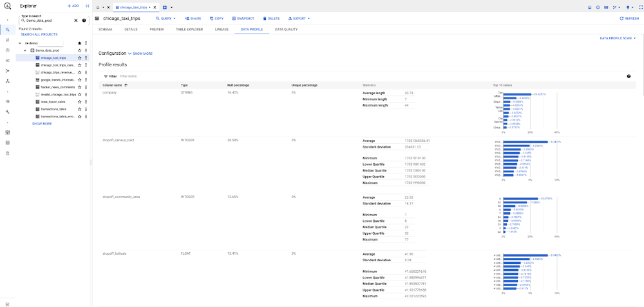This screenshot has width=644, height=307.
Task: Star the chicago_taxi_trips table
Action: [x=80, y=58]
